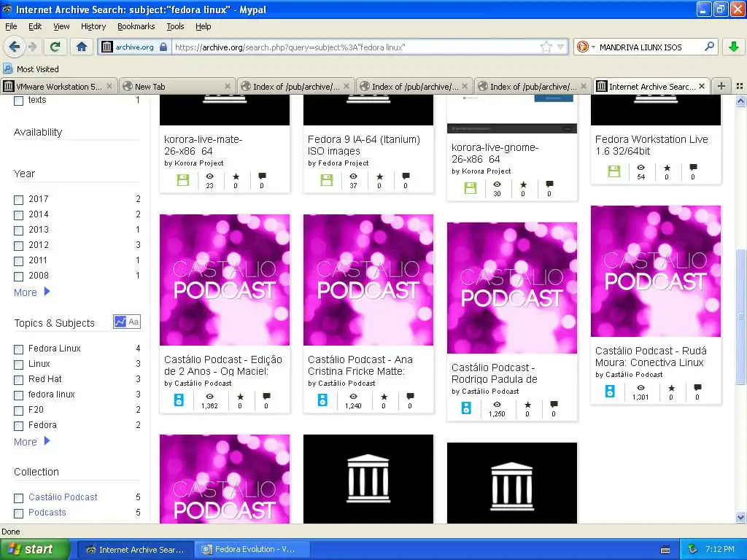Image resolution: width=747 pixels, height=560 pixels.
Task: Open the Podcasts collection link
Action: (x=47, y=513)
